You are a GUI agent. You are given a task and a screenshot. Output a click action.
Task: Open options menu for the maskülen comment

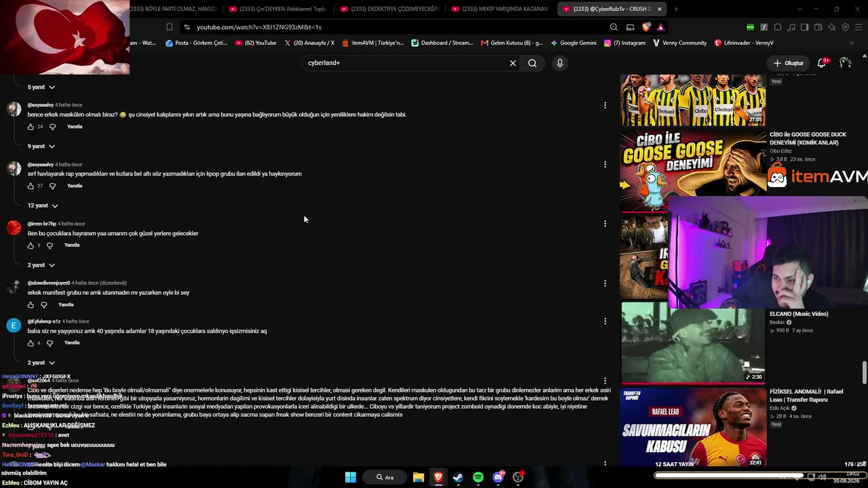(605, 105)
